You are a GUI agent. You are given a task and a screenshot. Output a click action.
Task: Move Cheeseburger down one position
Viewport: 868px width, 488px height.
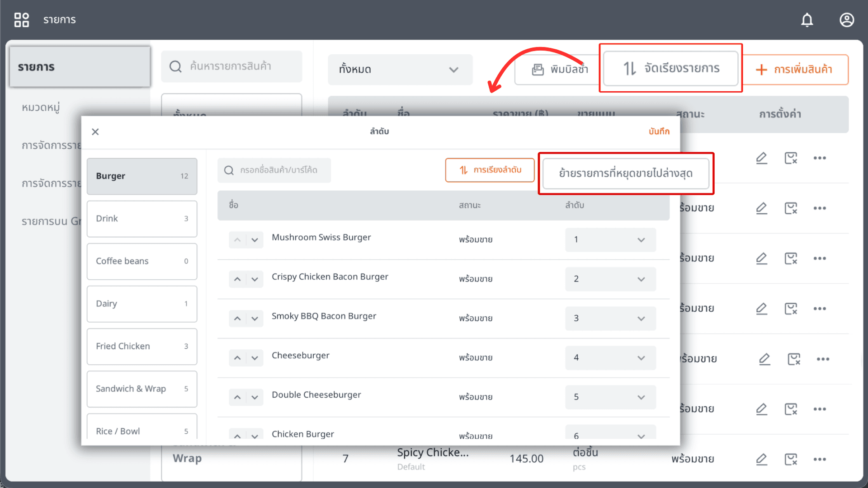pyautogui.click(x=255, y=358)
